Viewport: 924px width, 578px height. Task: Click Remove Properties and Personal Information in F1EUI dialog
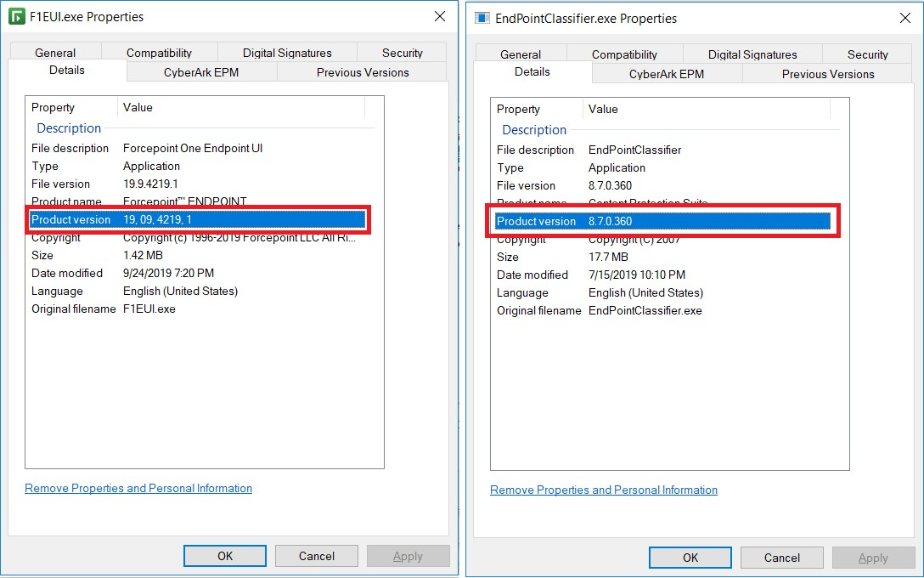click(138, 488)
